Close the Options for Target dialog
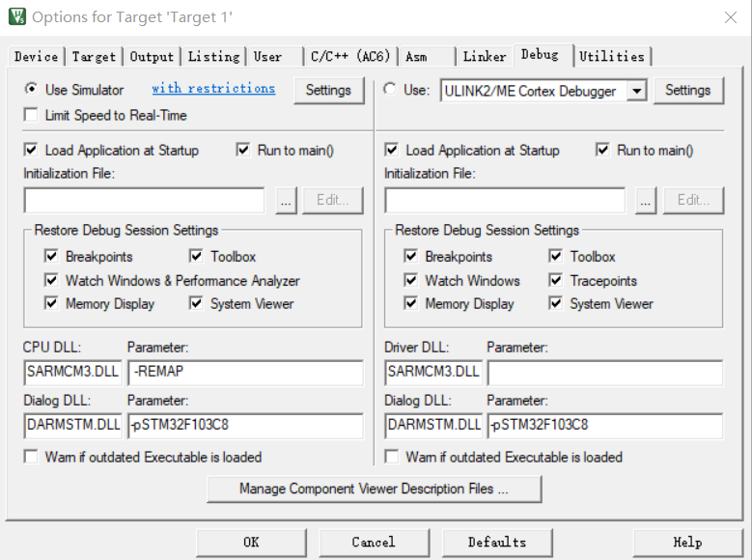Image resolution: width=752 pixels, height=560 pixels. pyautogui.click(x=731, y=17)
